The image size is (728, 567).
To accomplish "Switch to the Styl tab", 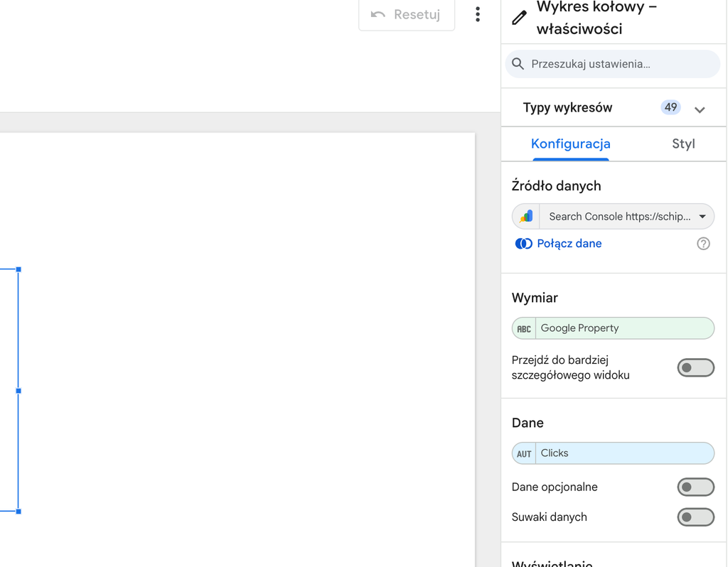I will pyautogui.click(x=683, y=144).
